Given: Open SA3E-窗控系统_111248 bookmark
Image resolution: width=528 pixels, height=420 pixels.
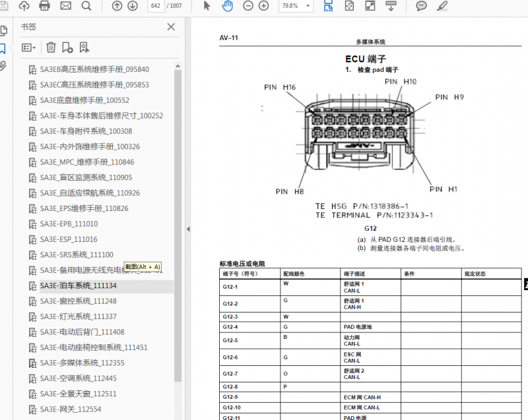Looking at the screenshot, I should tap(78, 301).
